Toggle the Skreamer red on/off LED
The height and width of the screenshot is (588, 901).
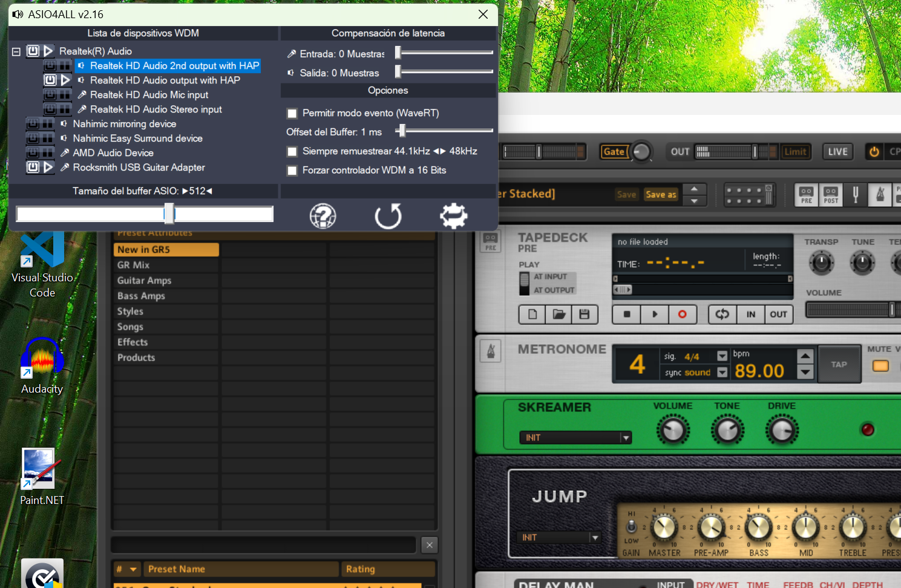[x=868, y=430]
